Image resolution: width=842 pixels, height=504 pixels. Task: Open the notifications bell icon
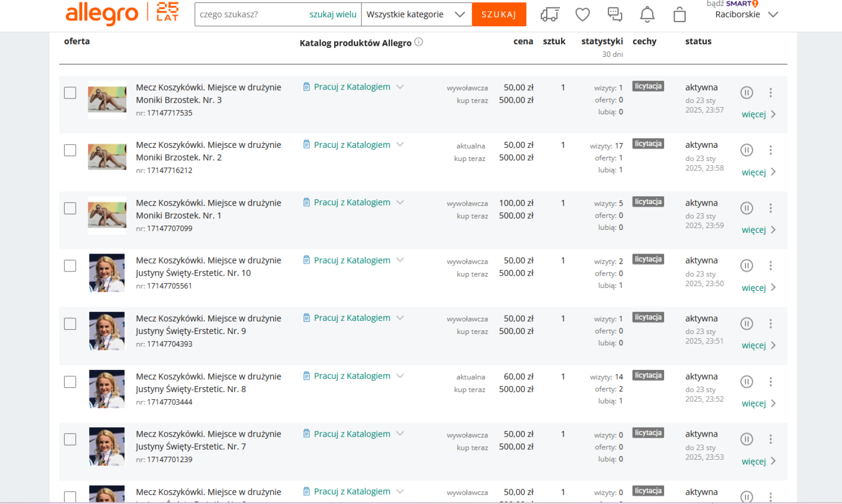tap(647, 14)
